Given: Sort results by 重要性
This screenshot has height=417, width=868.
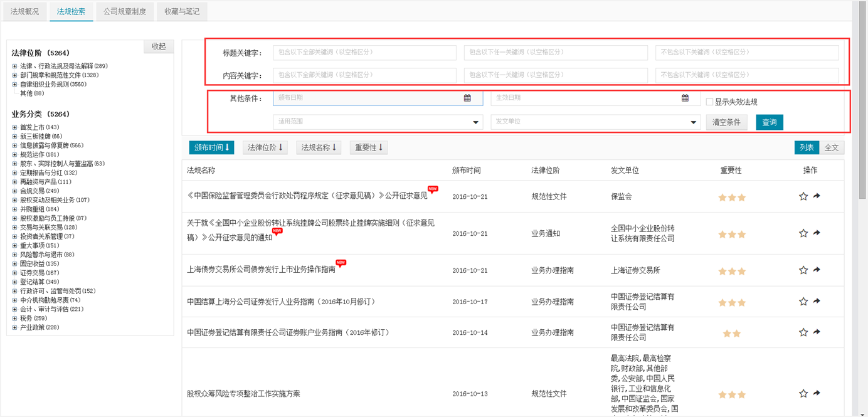Looking at the screenshot, I should (x=369, y=148).
